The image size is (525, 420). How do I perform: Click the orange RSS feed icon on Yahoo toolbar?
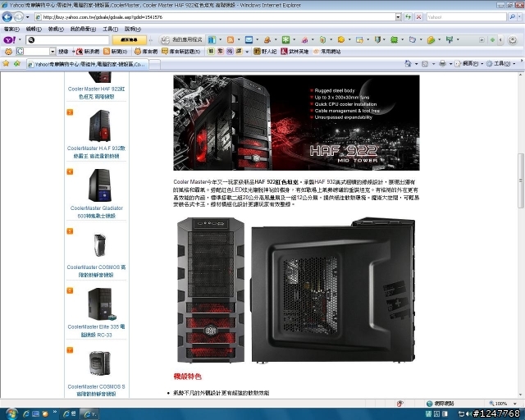click(231, 40)
